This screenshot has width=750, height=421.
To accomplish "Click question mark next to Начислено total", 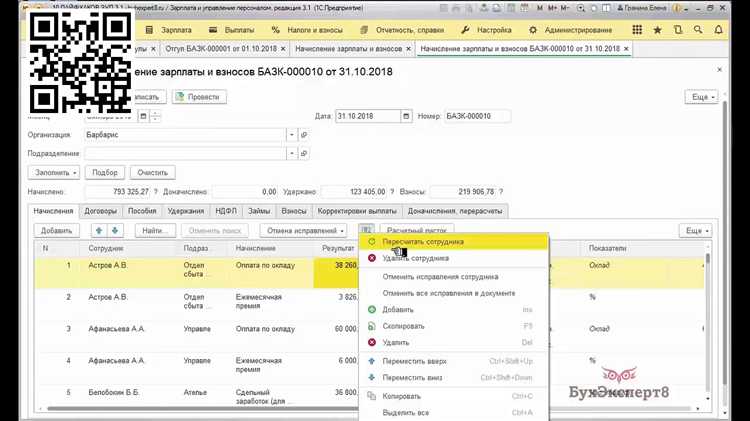I will pyautogui.click(x=155, y=191).
